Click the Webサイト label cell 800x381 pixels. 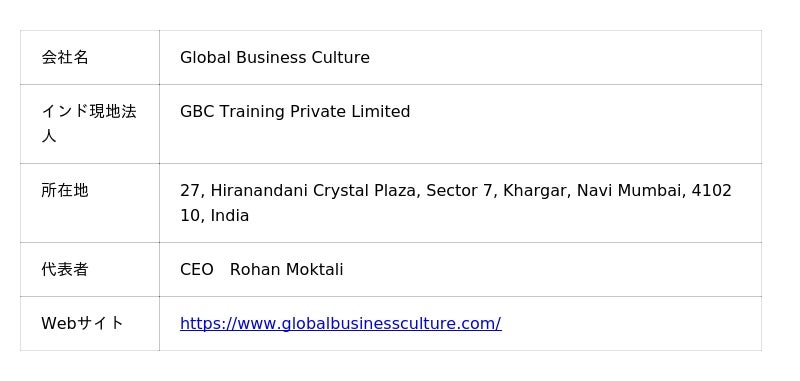(x=90, y=323)
